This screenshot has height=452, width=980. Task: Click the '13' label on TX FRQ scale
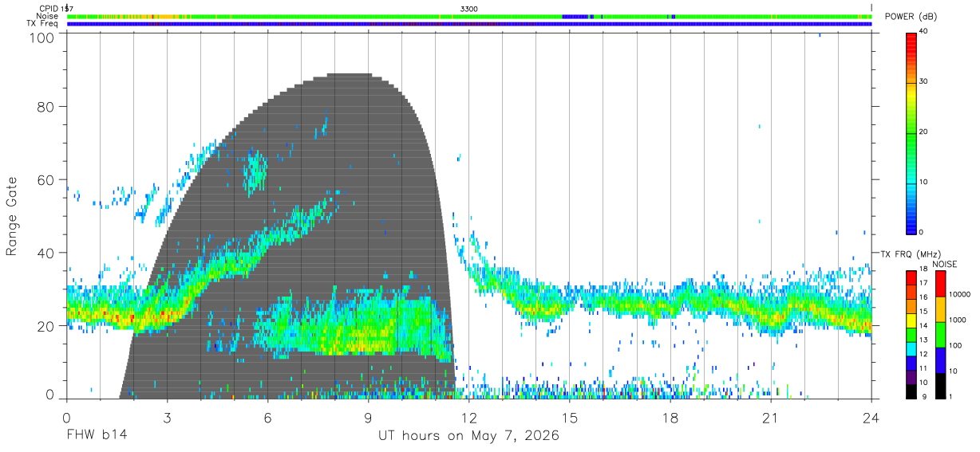tap(923, 340)
